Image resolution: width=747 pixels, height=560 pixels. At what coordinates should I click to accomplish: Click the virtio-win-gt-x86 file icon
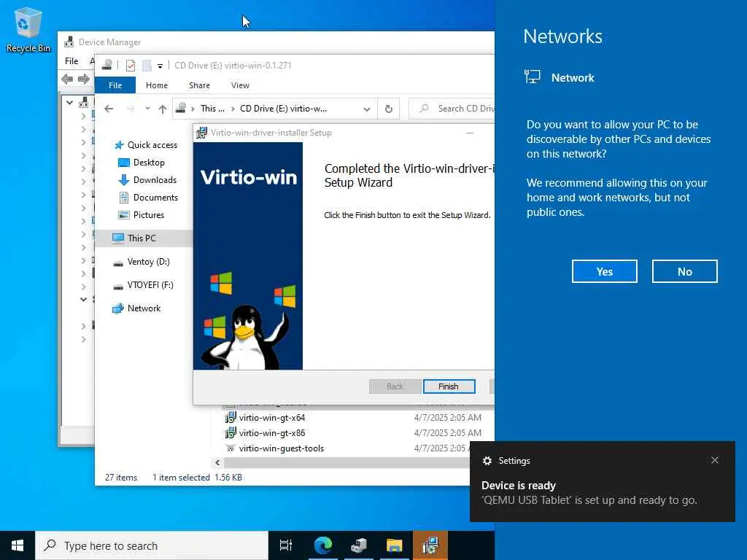pyautogui.click(x=231, y=433)
